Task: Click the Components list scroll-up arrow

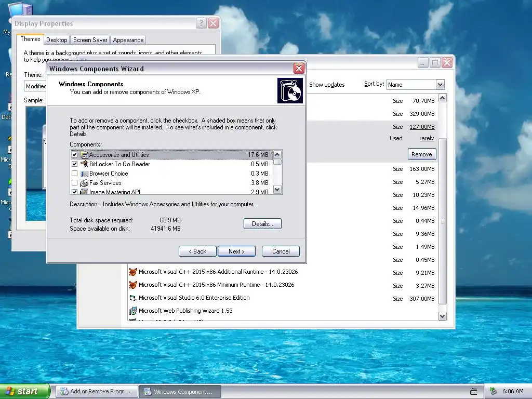Action: click(277, 155)
